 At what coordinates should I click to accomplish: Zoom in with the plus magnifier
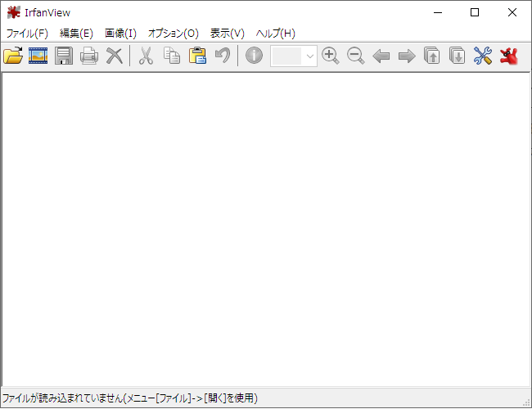[331, 56]
